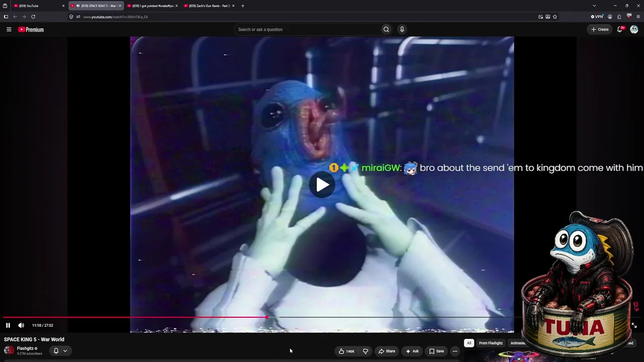The height and width of the screenshot is (362, 644).
Task: Open more actions three-dot menu
Action: click(455, 351)
